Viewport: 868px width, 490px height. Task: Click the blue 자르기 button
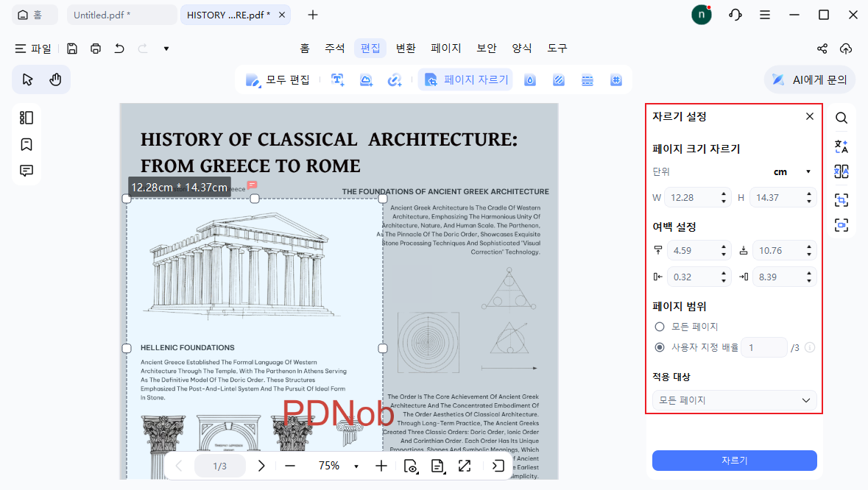pos(735,460)
